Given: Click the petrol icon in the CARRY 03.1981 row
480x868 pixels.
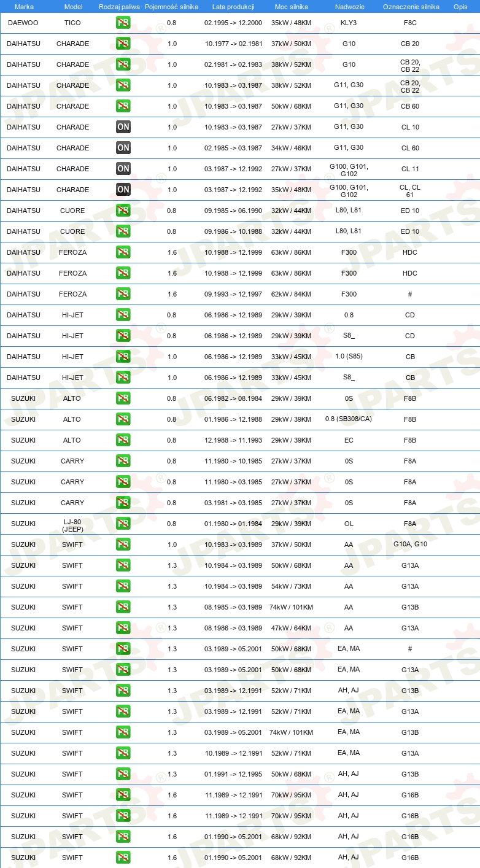Looking at the screenshot, I should point(123,503).
